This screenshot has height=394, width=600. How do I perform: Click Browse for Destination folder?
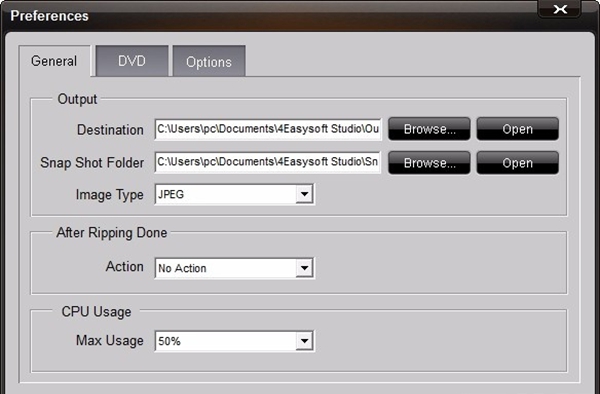click(x=429, y=129)
